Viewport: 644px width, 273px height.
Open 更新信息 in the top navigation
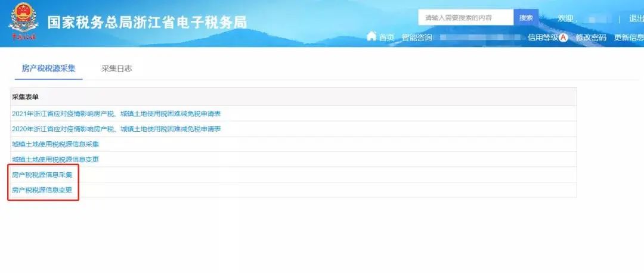pos(629,38)
